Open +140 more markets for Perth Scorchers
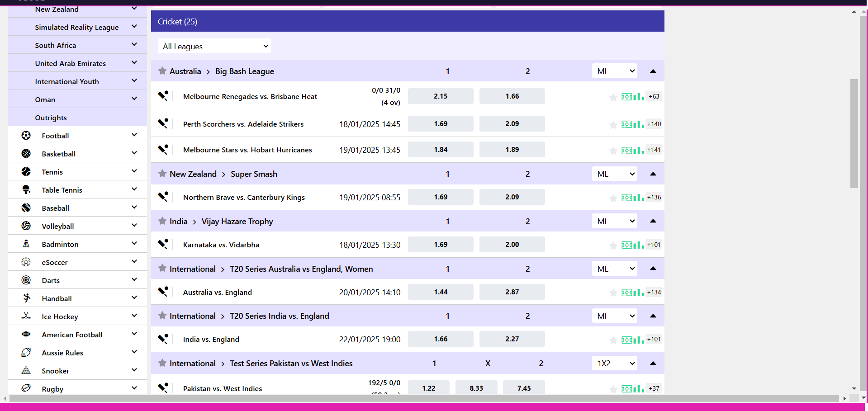 (x=654, y=124)
